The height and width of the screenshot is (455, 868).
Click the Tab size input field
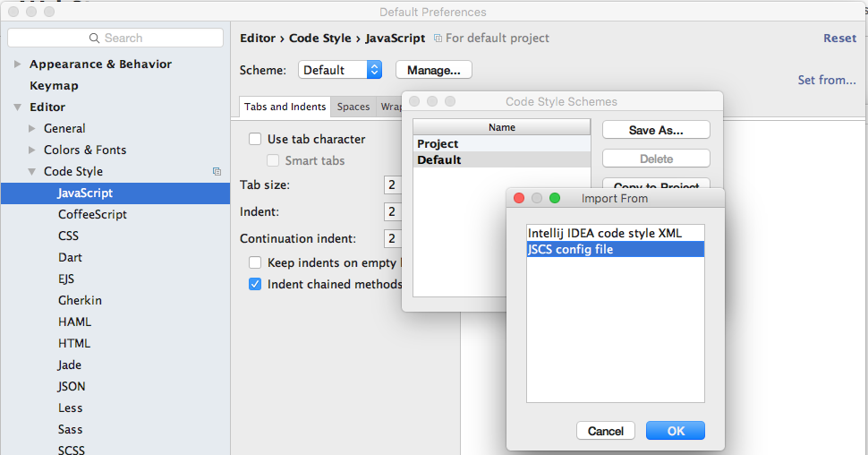pyautogui.click(x=392, y=185)
